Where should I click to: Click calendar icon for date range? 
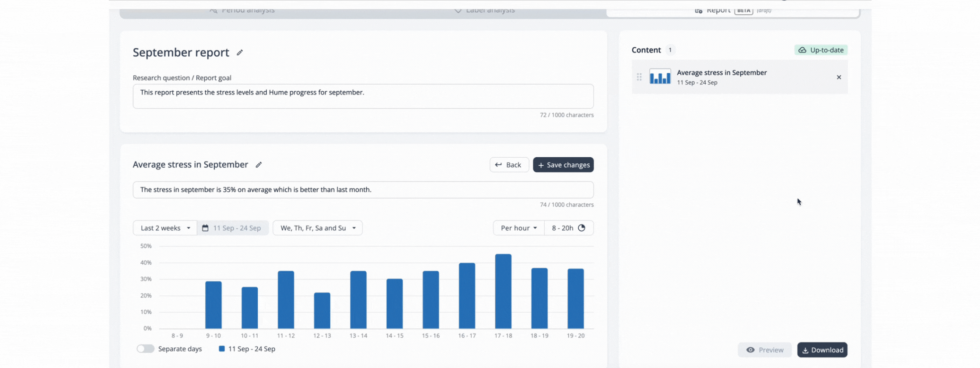point(205,228)
